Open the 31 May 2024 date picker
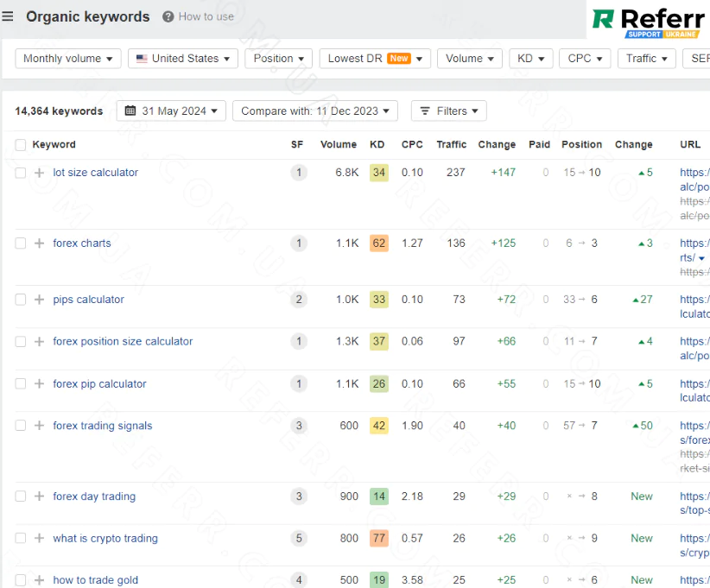Screen dimensions: 710x588 click(171, 111)
